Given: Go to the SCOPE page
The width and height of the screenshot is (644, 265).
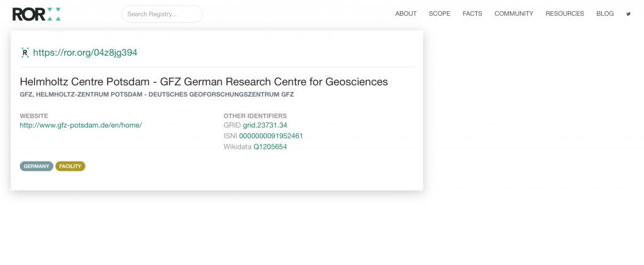Looking at the screenshot, I should [x=440, y=14].
